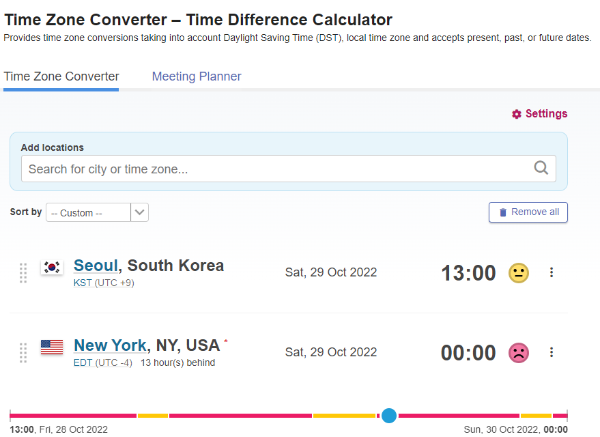Click the blue time slider handle

click(389, 415)
